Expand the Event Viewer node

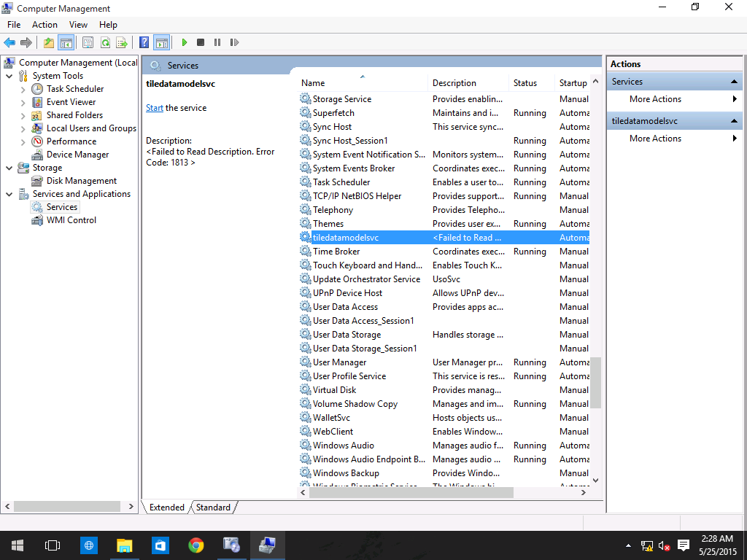[x=23, y=102]
